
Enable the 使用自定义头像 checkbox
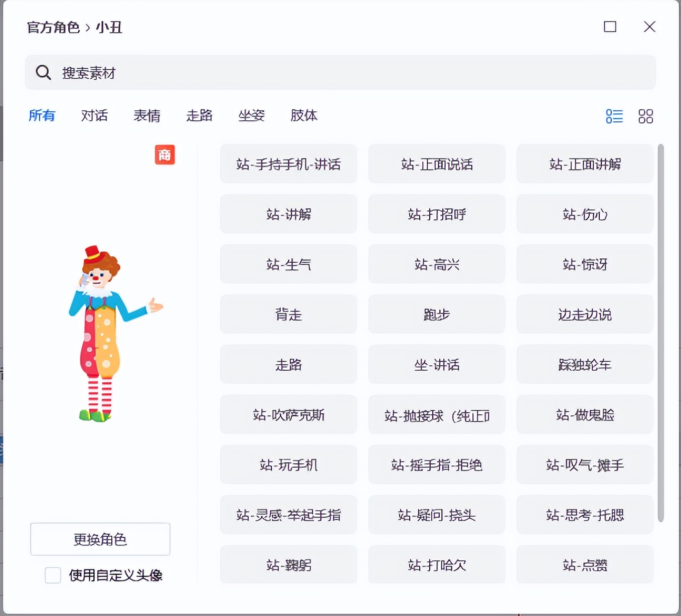coord(53,575)
